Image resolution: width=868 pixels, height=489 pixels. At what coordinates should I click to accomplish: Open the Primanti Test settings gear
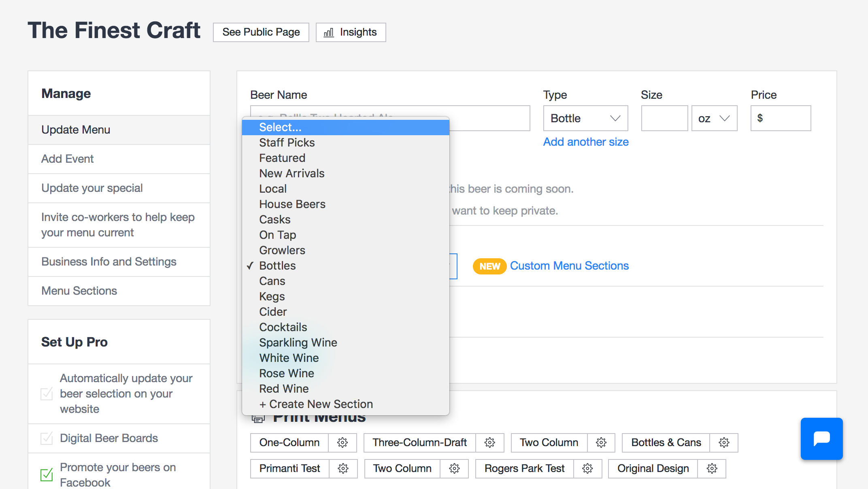[x=343, y=468]
